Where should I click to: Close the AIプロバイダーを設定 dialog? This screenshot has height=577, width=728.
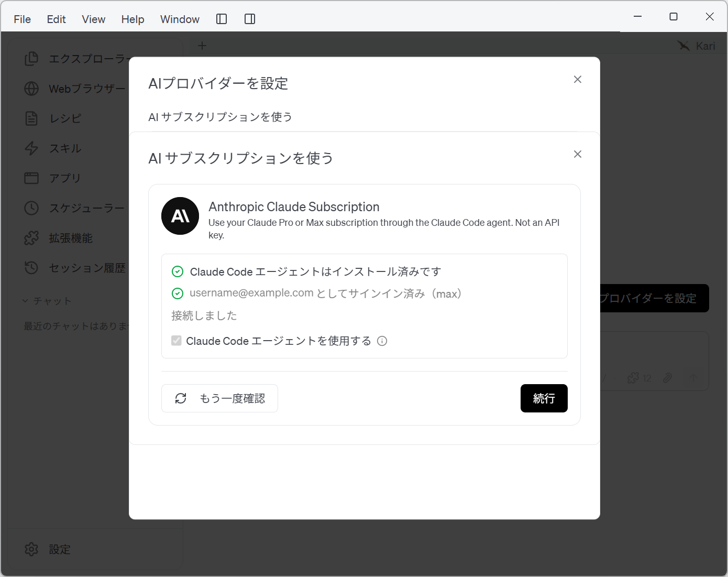(578, 79)
